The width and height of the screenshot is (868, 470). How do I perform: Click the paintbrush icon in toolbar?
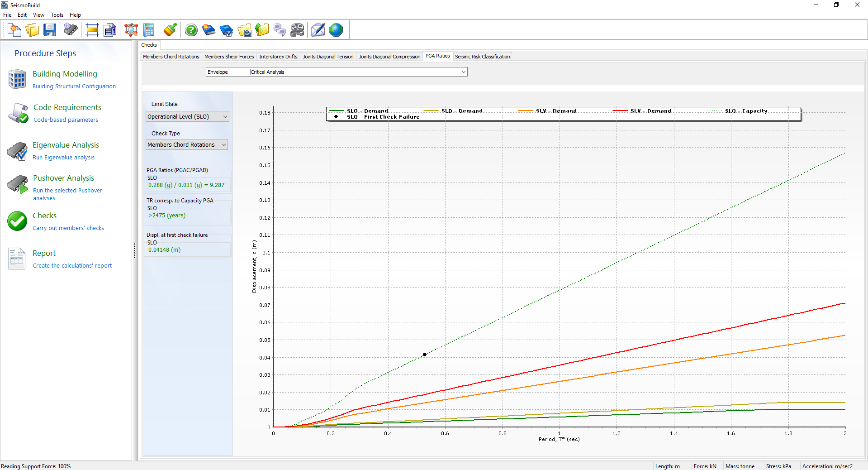click(170, 30)
